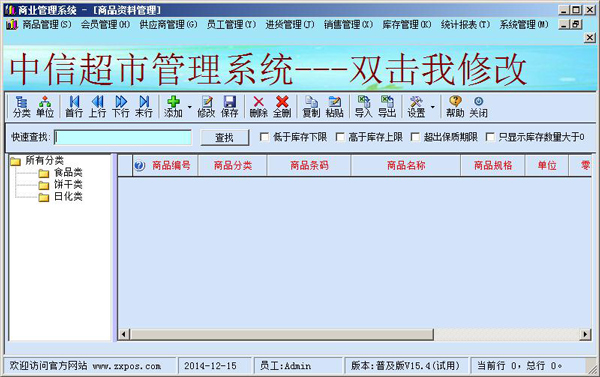Sort by the 商品名称 column header
The width and height of the screenshot is (600, 377).
tap(406, 165)
